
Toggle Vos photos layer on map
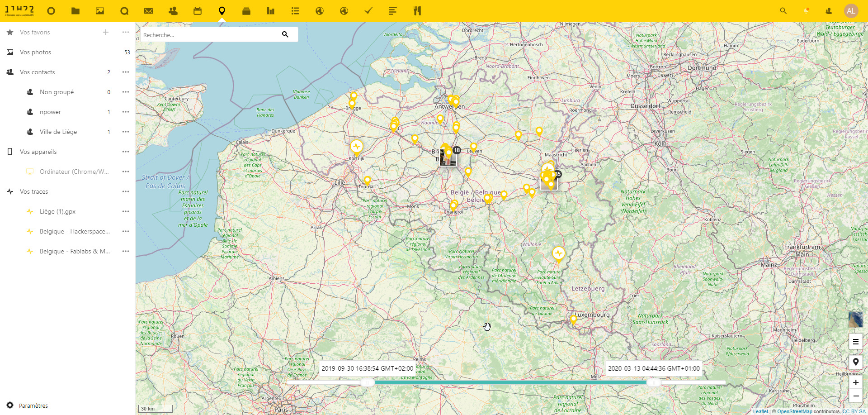click(35, 52)
